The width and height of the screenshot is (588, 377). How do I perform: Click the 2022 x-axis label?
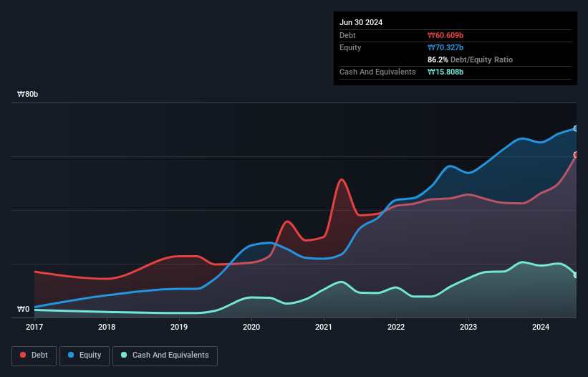point(396,327)
